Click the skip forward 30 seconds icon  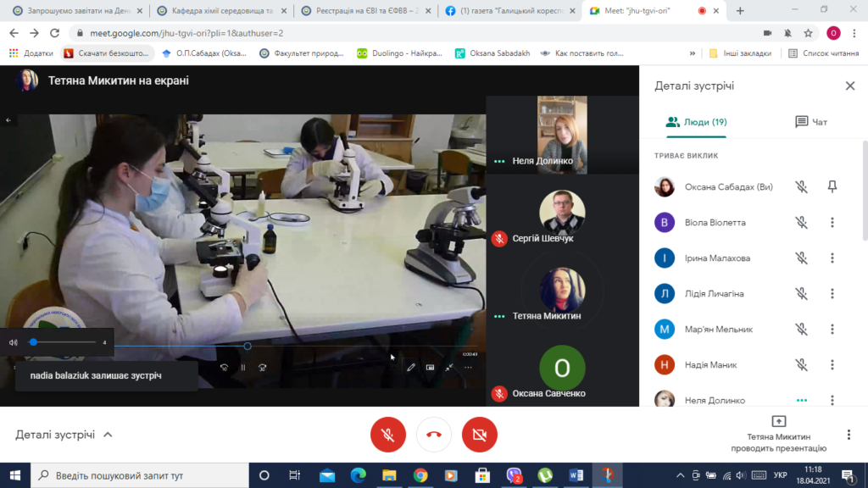(263, 368)
